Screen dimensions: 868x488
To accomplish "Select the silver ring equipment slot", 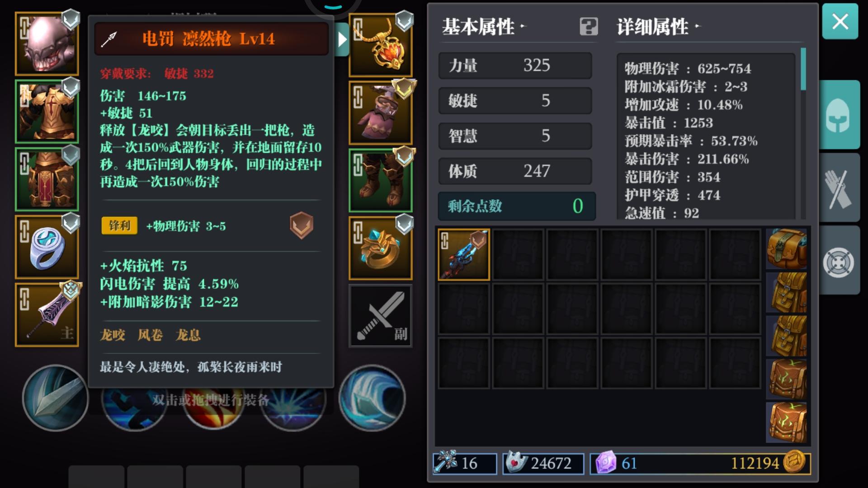I will pos(47,247).
